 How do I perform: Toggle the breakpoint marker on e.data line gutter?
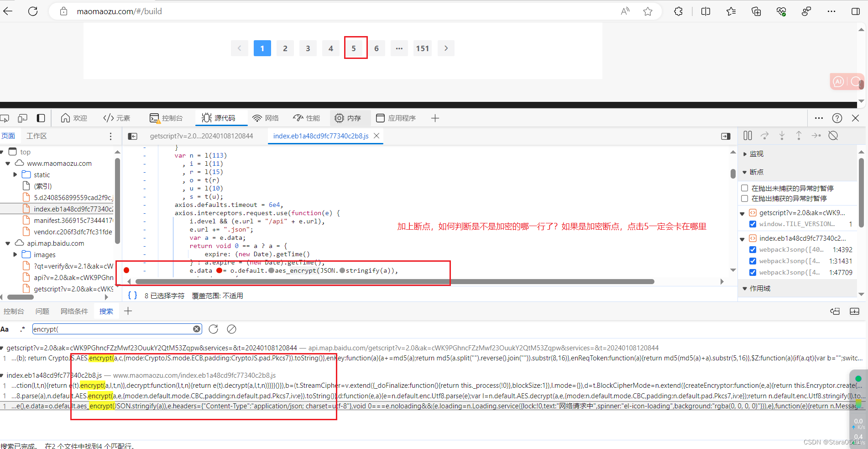click(126, 270)
